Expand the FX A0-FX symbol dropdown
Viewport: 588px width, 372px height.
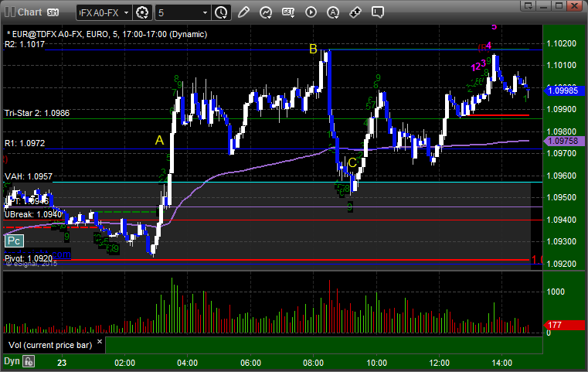(104, 13)
